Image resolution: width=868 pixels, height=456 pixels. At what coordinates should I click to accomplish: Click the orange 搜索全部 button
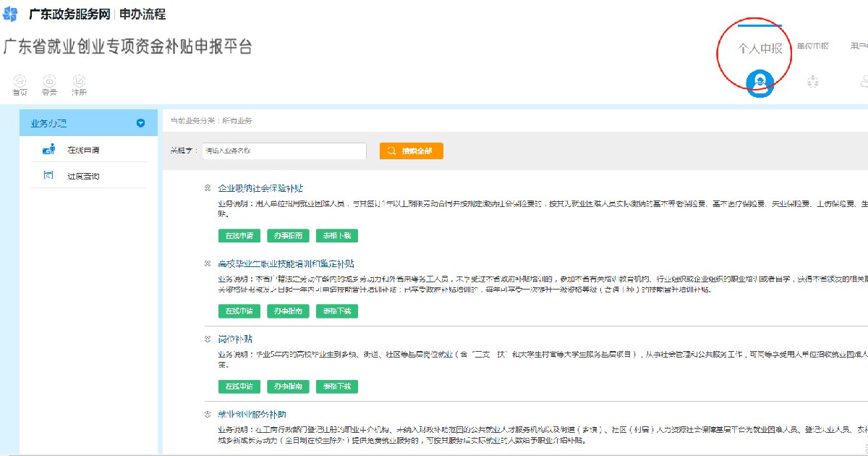(411, 151)
